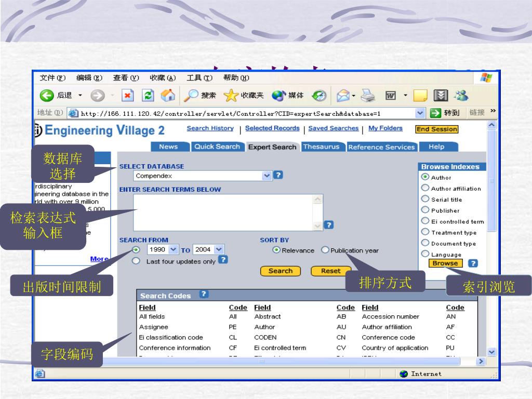Click help icon beside Search Codes heading
Image resolution: width=532 pixels, height=399 pixels.
tap(203, 294)
